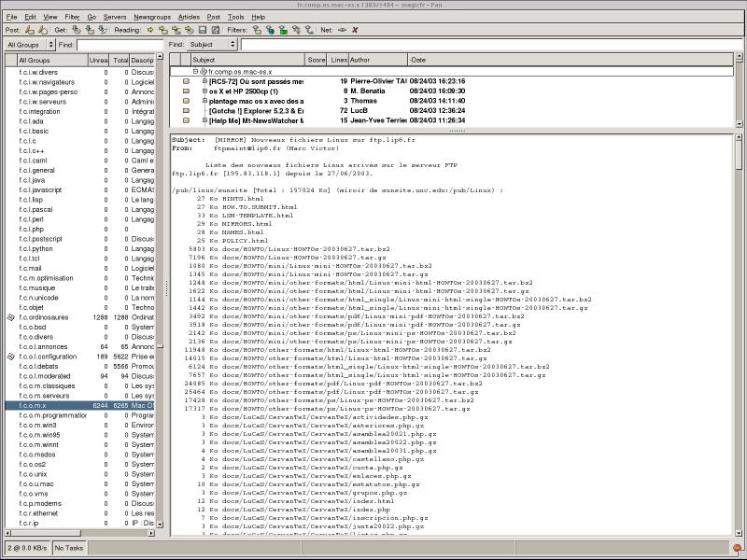
Task: Click the red X stop tasks icon
Action: [355, 30]
